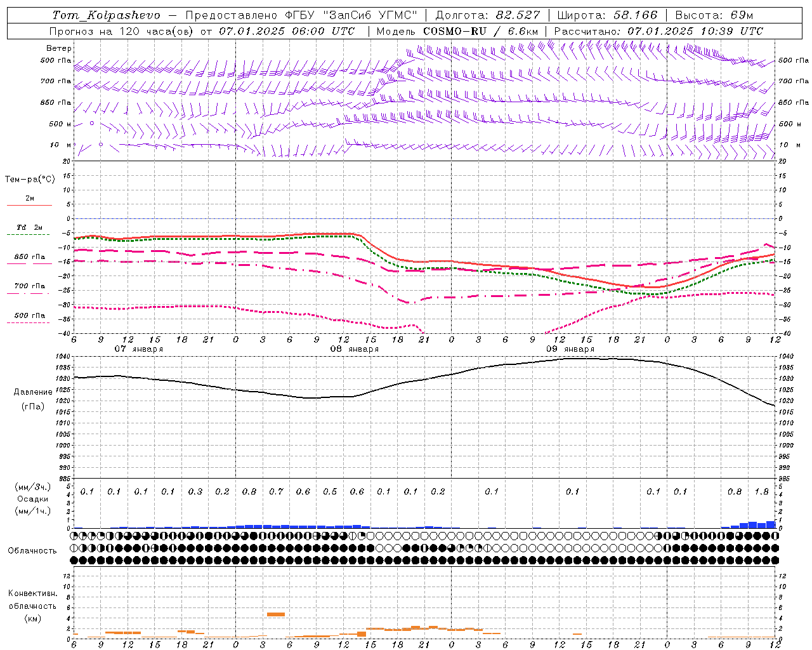This screenshot has width=812, height=650.
Task: Click the '0.3' precipitation value
Action: (195, 492)
